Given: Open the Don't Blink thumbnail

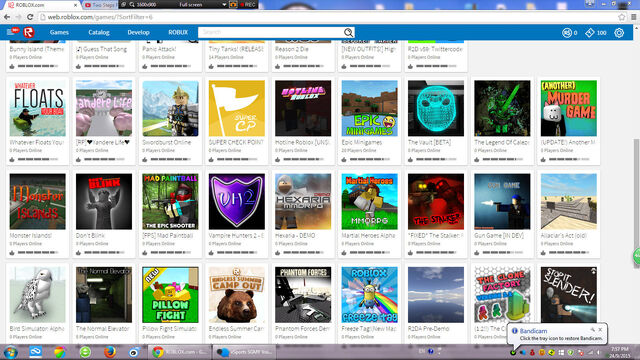Looking at the screenshot, I should pos(104,202).
